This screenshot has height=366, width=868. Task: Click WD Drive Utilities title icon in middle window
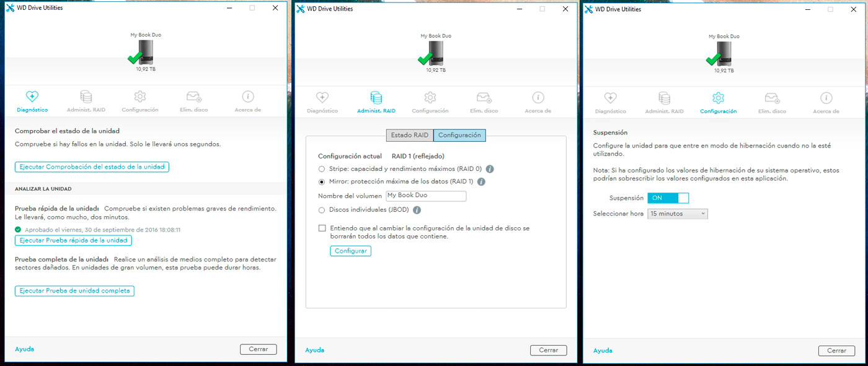(x=301, y=9)
